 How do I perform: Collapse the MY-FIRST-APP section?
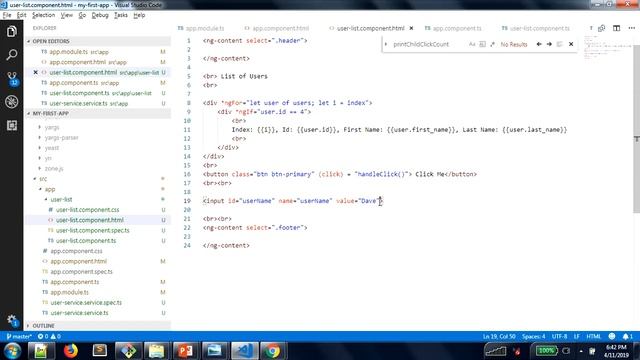pyautogui.click(x=98, y=113)
